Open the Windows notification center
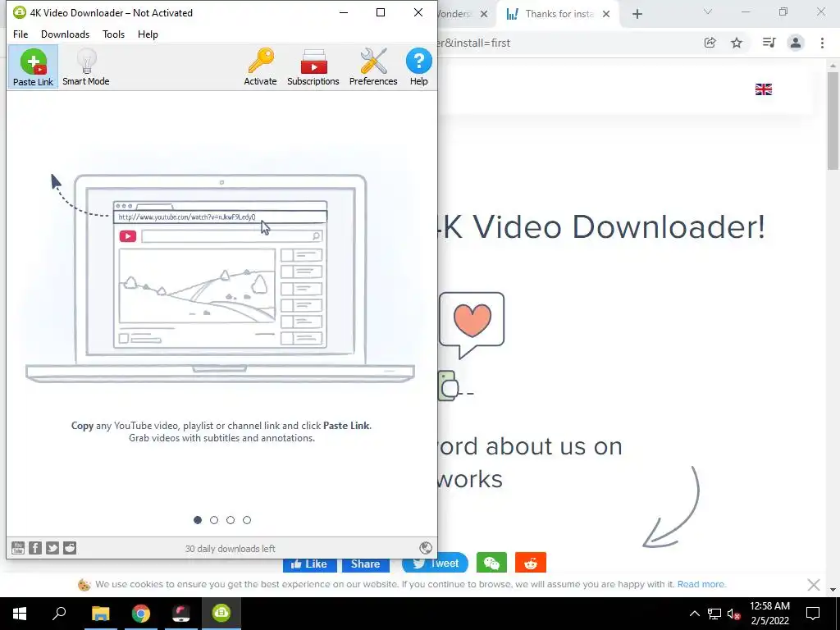This screenshot has height=630, width=840. 813,614
